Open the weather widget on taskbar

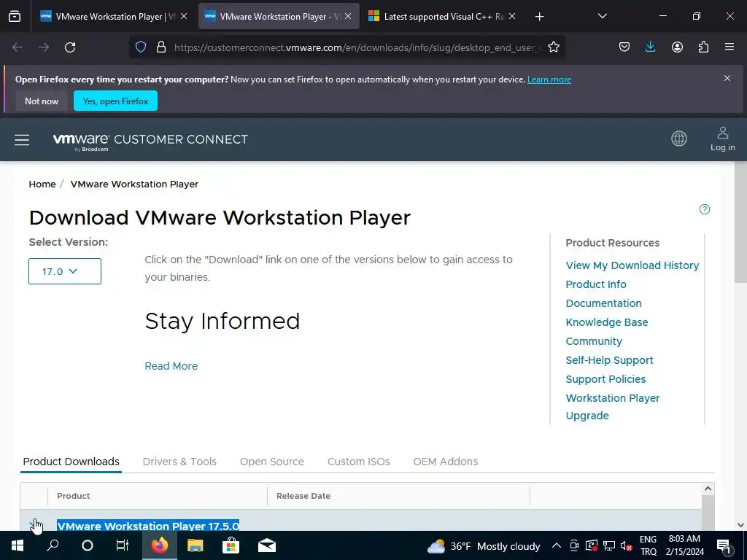tap(484, 546)
